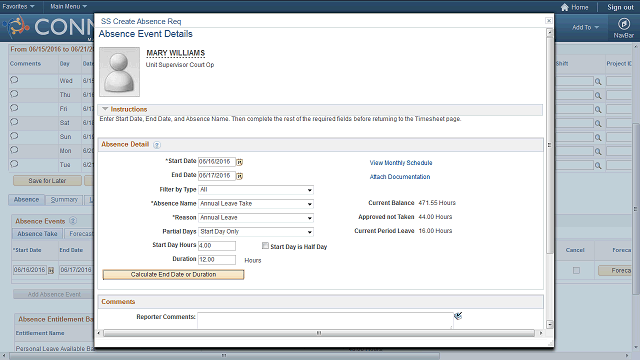Click the End Date field in the dialog
The height and width of the screenshot is (360, 640).
217,176
